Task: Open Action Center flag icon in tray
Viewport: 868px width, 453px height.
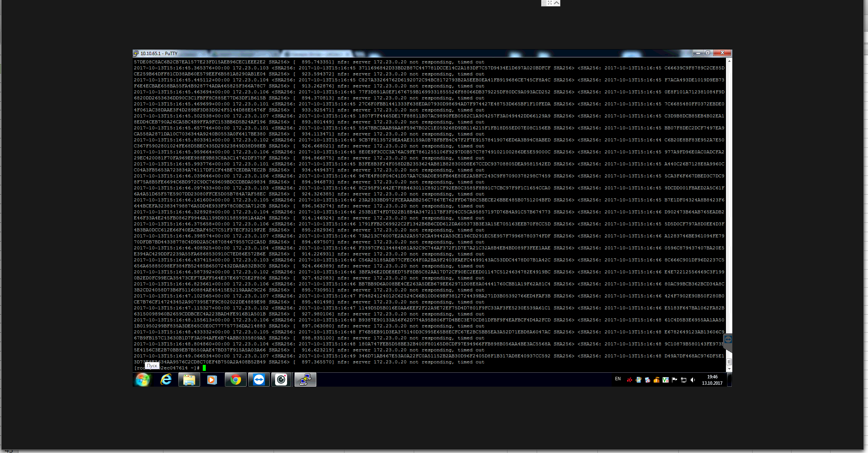Action: coord(675,380)
